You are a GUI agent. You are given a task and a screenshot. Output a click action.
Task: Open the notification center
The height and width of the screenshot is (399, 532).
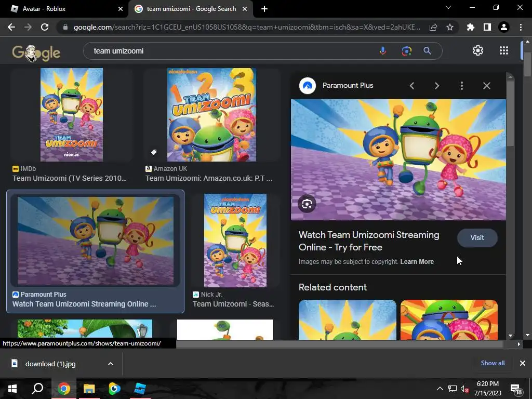(x=516, y=390)
